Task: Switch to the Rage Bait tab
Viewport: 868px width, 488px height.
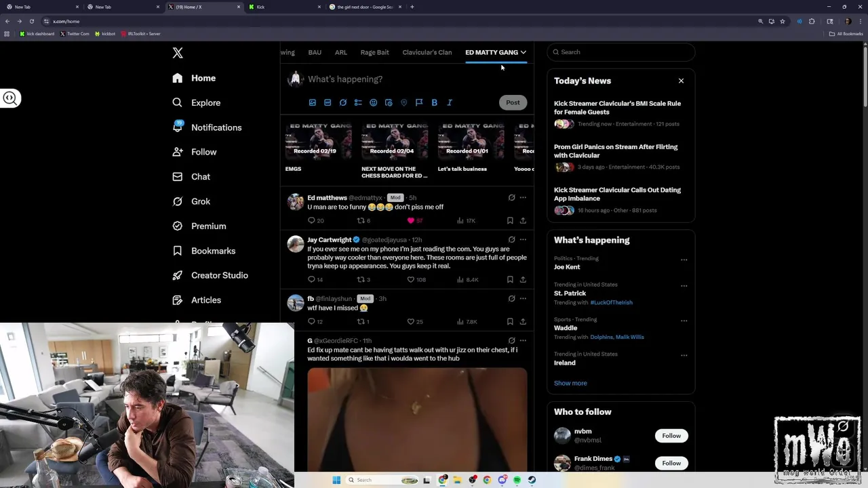Action: click(x=374, y=52)
